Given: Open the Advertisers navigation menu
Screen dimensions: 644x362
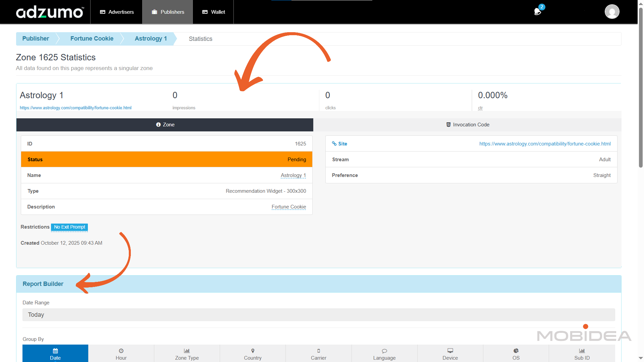Looking at the screenshot, I should coord(117,12).
